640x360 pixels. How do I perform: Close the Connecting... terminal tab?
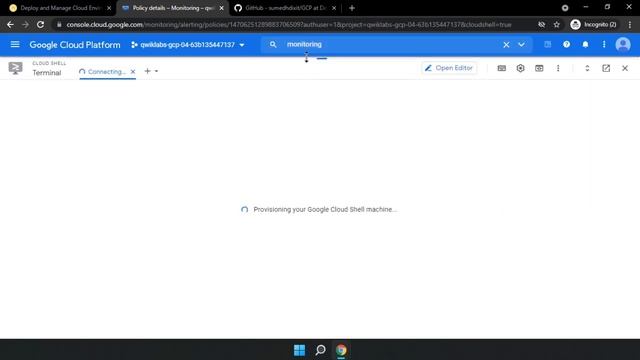(133, 71)
